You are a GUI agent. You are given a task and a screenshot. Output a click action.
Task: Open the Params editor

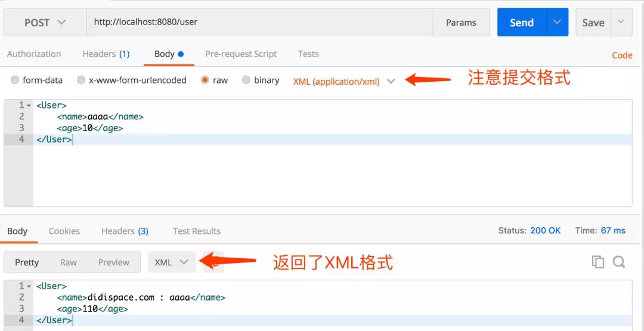pyautogui.click(x=461, y=22)
